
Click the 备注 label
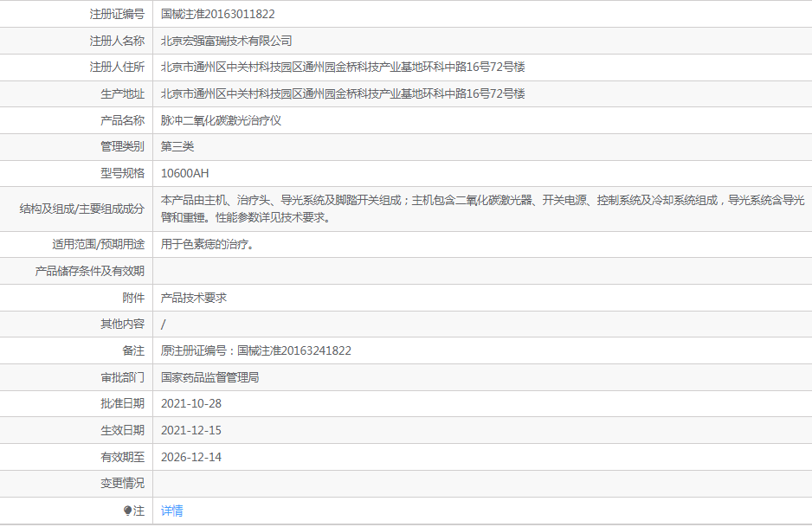pos(133,350)
